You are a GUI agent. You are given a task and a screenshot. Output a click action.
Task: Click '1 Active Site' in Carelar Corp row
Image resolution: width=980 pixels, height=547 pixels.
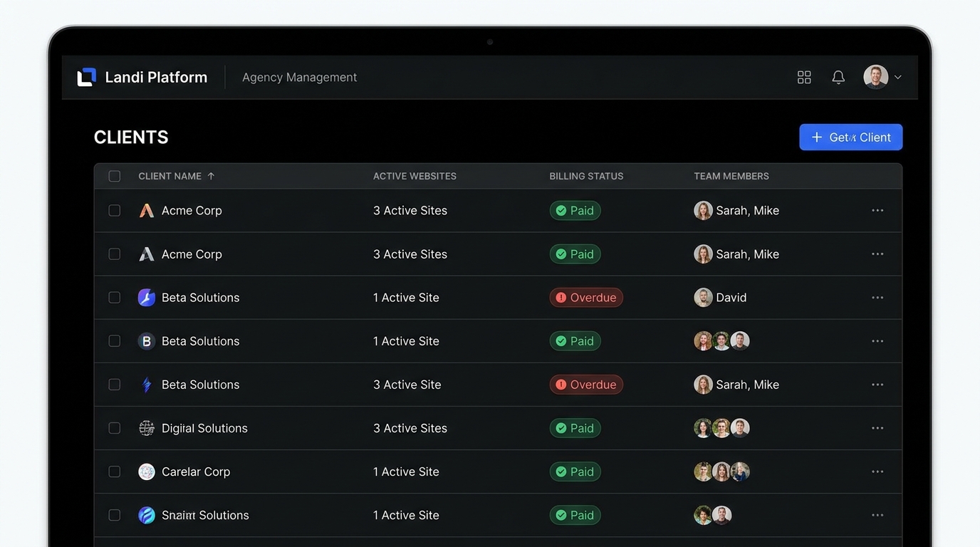click(x=406, y=472)
